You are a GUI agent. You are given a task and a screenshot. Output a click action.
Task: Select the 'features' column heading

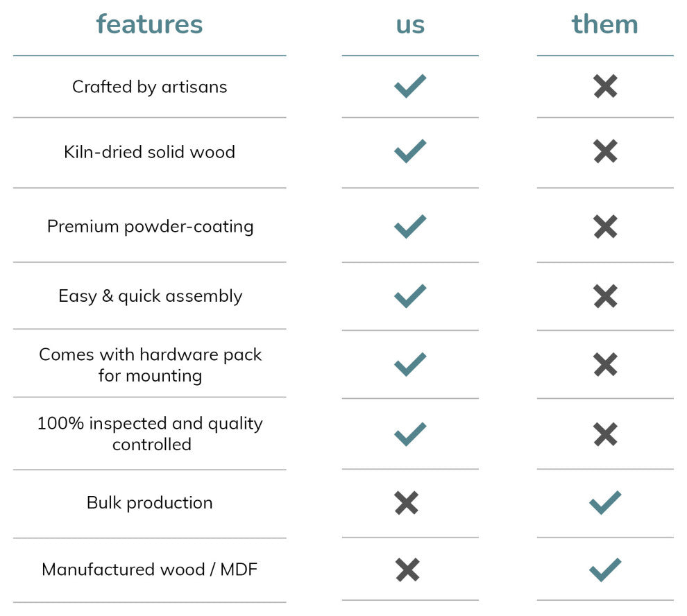(x=149, y=24)
